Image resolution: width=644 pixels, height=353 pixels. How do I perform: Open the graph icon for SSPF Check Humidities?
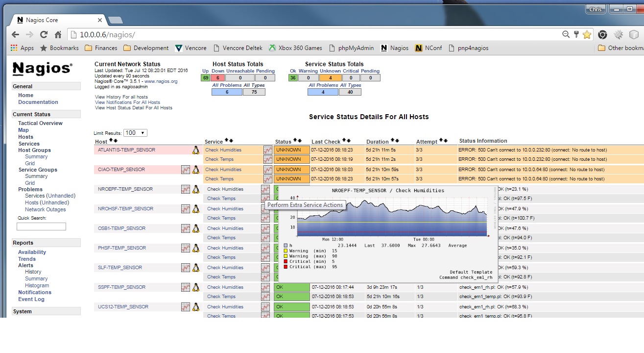265,287
